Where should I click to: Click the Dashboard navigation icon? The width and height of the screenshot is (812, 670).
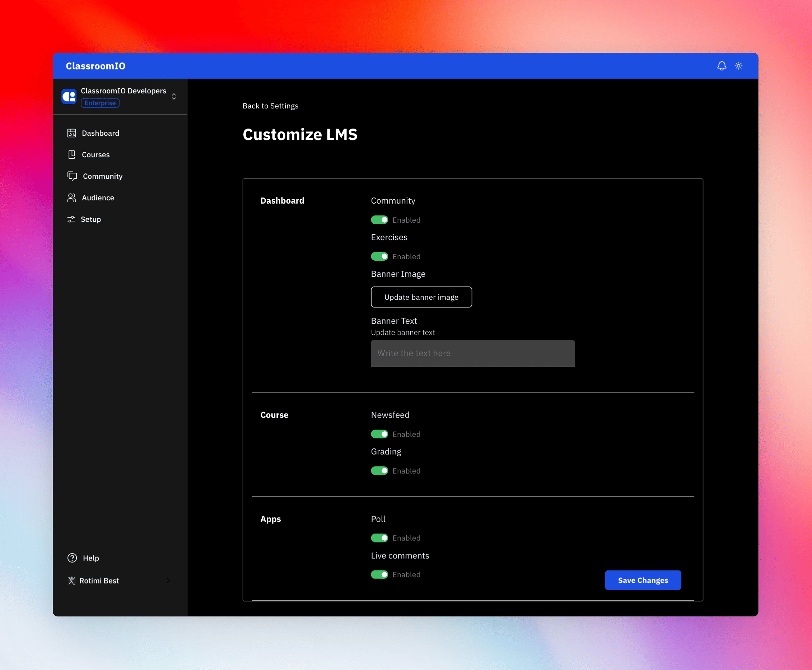point(71,132)
